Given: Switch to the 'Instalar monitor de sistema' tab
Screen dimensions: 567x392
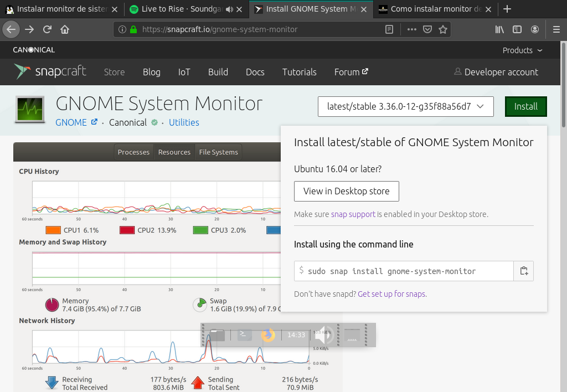Looking at the screenshot, I should [x=62, y=9].
